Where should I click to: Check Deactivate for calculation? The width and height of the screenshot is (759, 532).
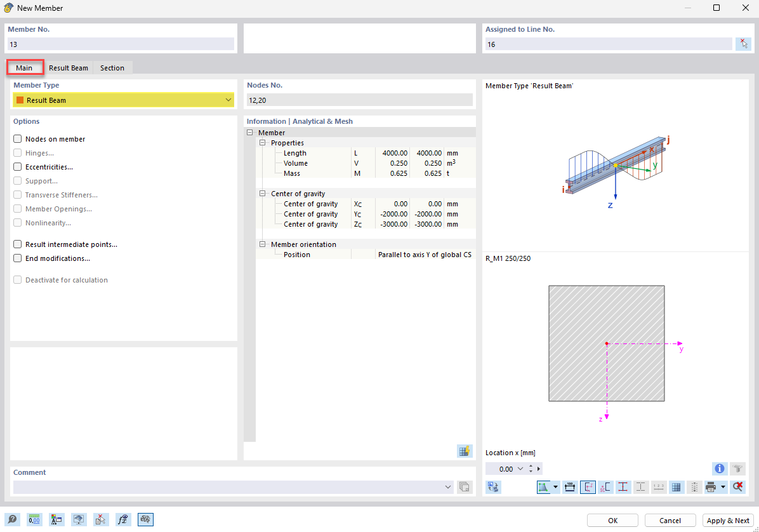tap(17, 280)
